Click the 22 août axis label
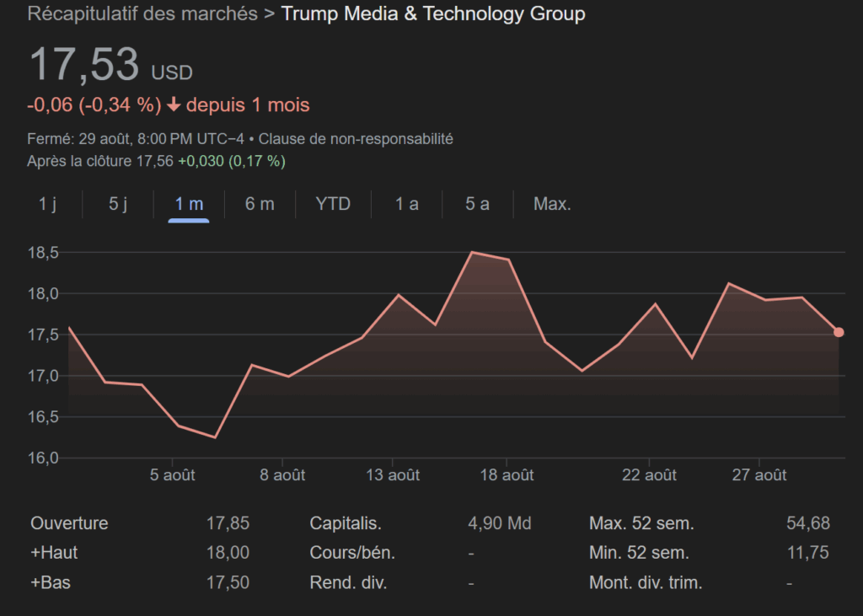Screen dimensions: 863x616 [x=650, y=475]
